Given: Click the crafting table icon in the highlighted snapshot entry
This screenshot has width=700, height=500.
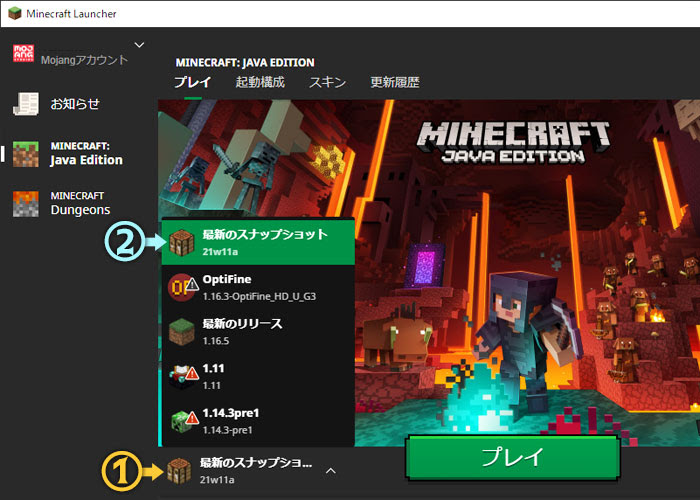Looking at the screenshot, I should click(181, 242).
